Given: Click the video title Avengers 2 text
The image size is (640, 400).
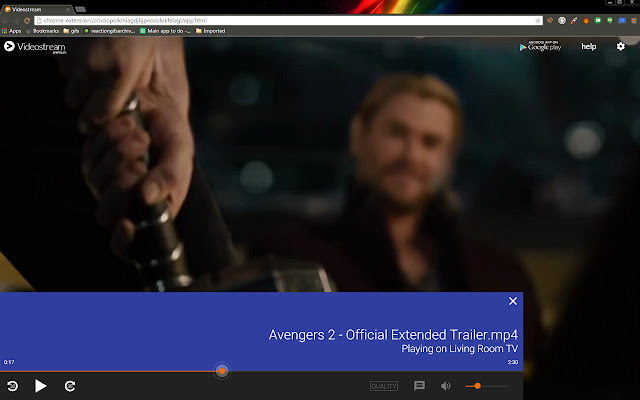Looking at the screenshot, I should pos(393,335).
